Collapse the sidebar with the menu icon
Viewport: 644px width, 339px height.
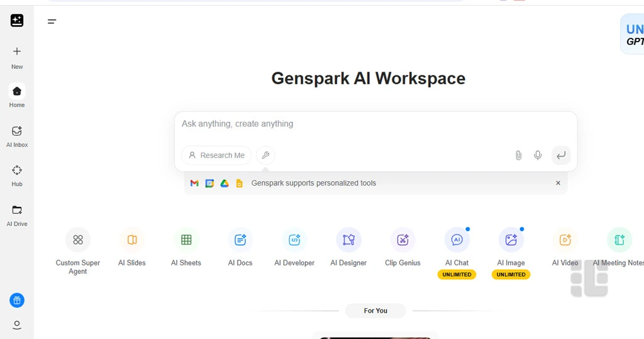(52, 21)
